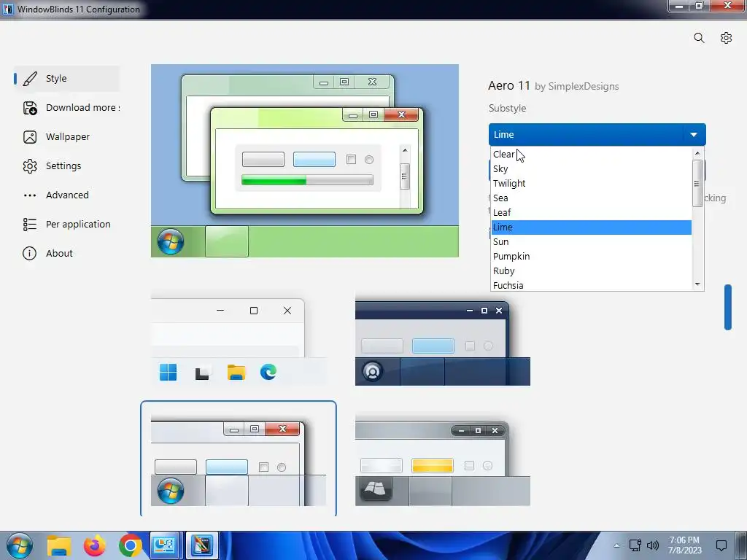Click the large Aero 11 Lime preview
The image size is (747, 560).
tap(305, 161)
